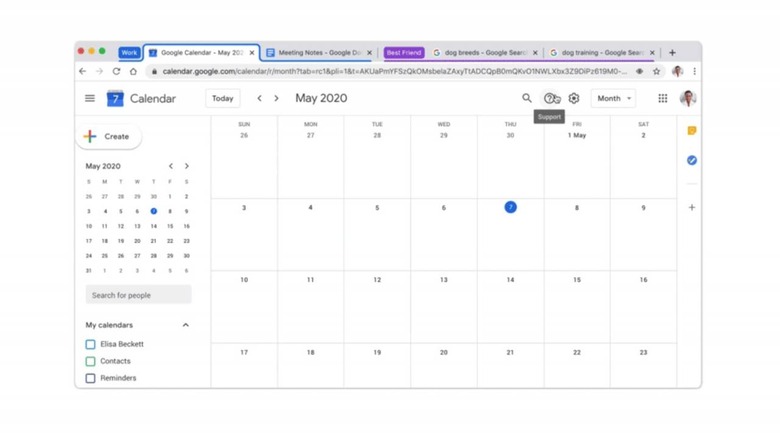The height and width of the screenshot is (433, 780).
Task: Click the search magnifier icon
Action: tap(527, 98)
